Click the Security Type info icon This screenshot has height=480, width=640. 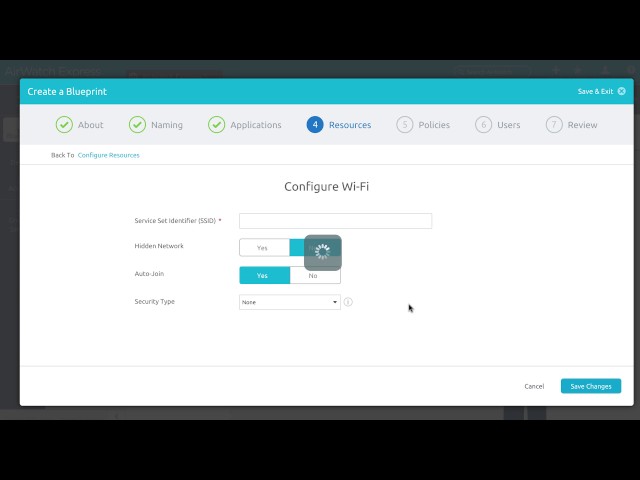click(348, 302)
